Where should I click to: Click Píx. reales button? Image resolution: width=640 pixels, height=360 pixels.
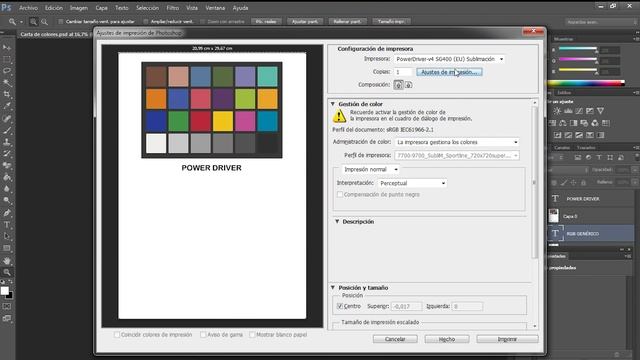[x=266, y=22]
